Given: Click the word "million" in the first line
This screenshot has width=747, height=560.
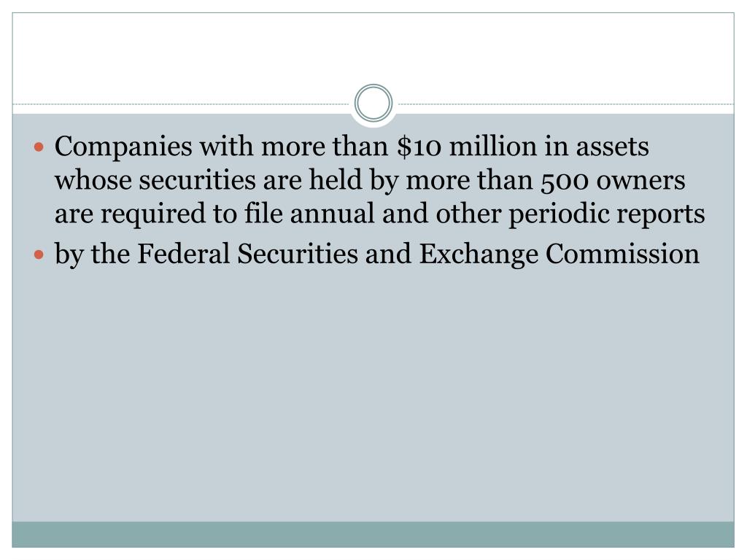Looking at the screenshot, I should [x=493, y=146].
